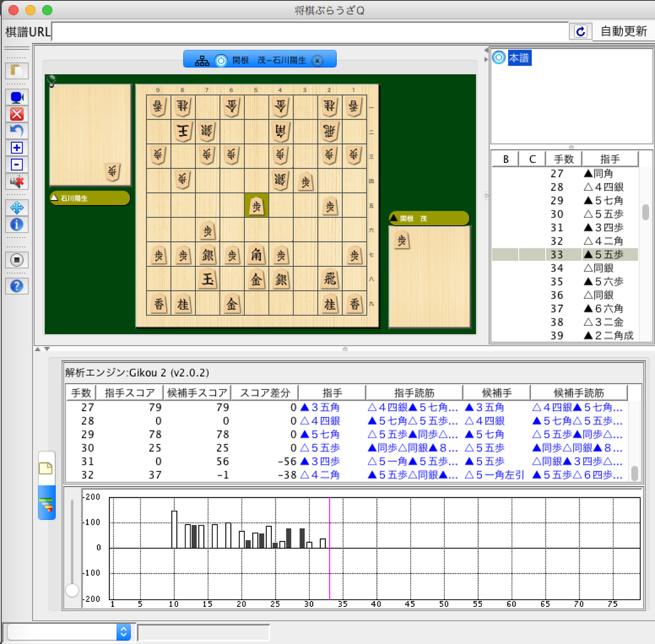Click the 指手 column header in move list

(x=610, y=159)
